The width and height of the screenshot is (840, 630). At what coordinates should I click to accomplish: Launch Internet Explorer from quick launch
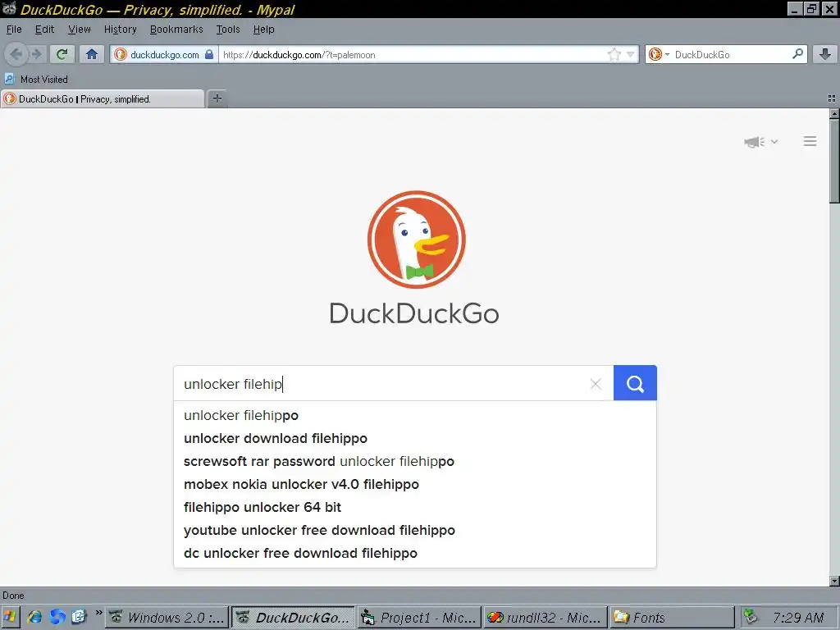[34, 617]
